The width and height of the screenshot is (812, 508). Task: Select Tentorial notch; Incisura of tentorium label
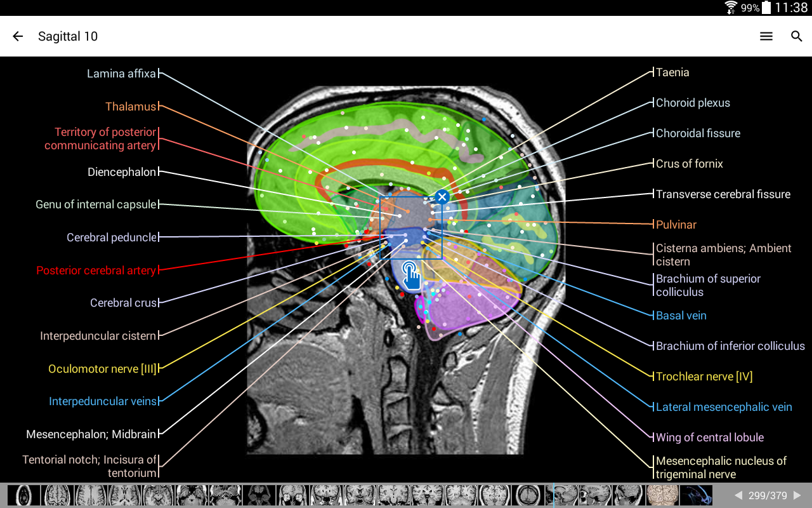point(89,466)
